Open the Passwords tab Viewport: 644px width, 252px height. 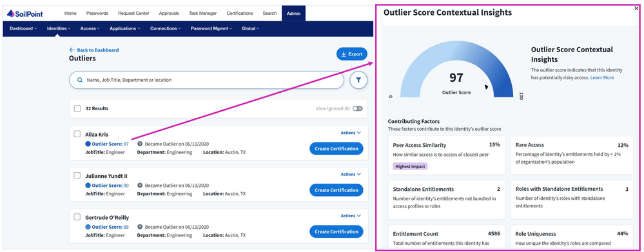(x=97, y=13)
